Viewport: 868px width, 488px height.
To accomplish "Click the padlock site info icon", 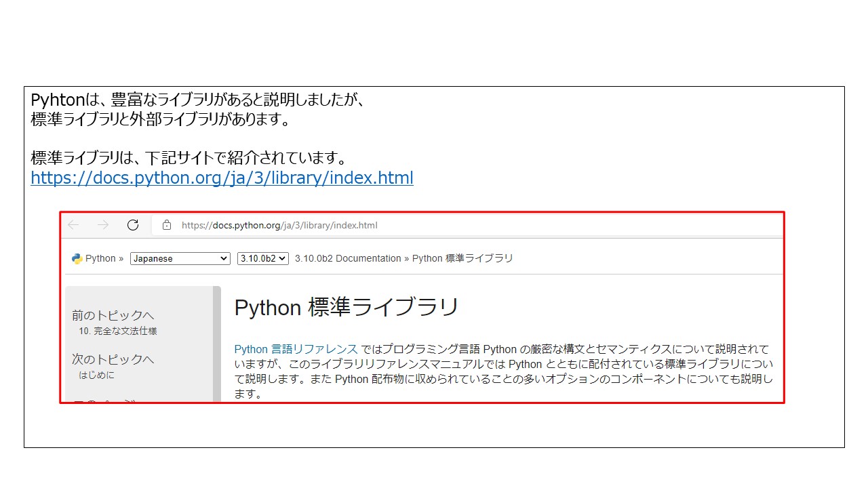I will (x=167, y=225).
